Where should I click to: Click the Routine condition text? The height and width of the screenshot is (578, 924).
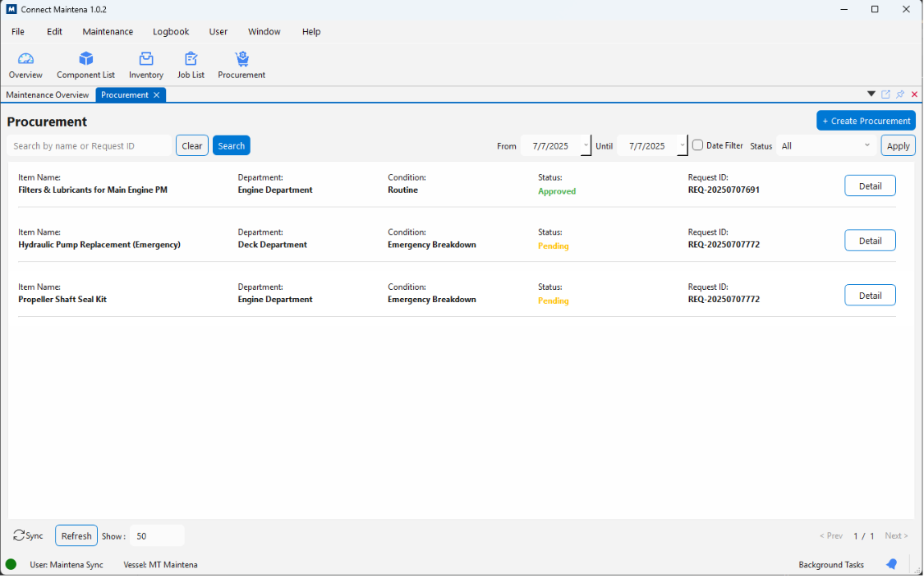click(x=402, y=190)
